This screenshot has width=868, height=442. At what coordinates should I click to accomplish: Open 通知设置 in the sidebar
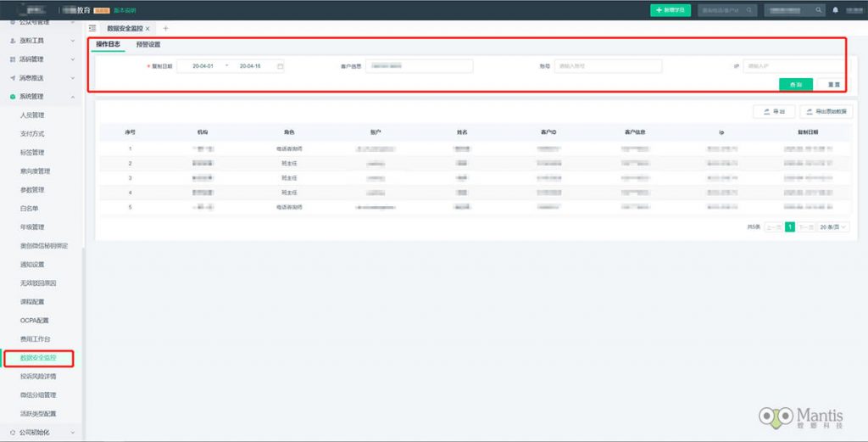pos(32,265)
